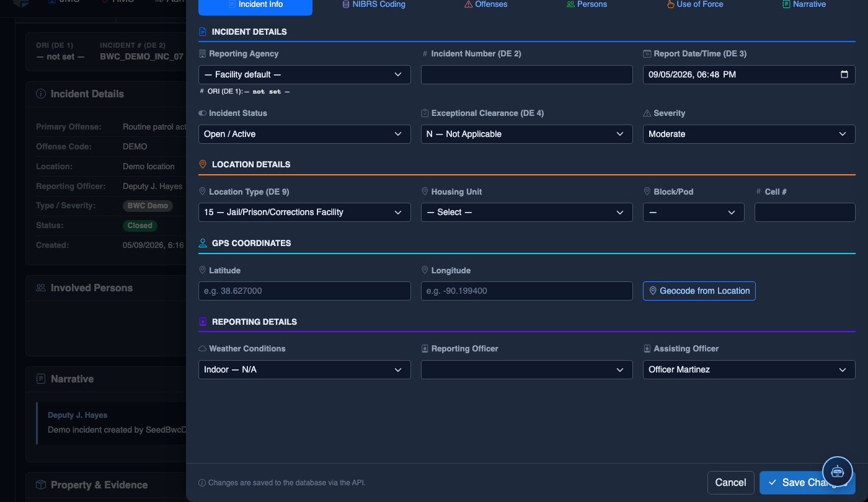This screenshot has height=502, width=868.
Task: Click the notes icon next to background Narrative card
Action: coord(41,379)
